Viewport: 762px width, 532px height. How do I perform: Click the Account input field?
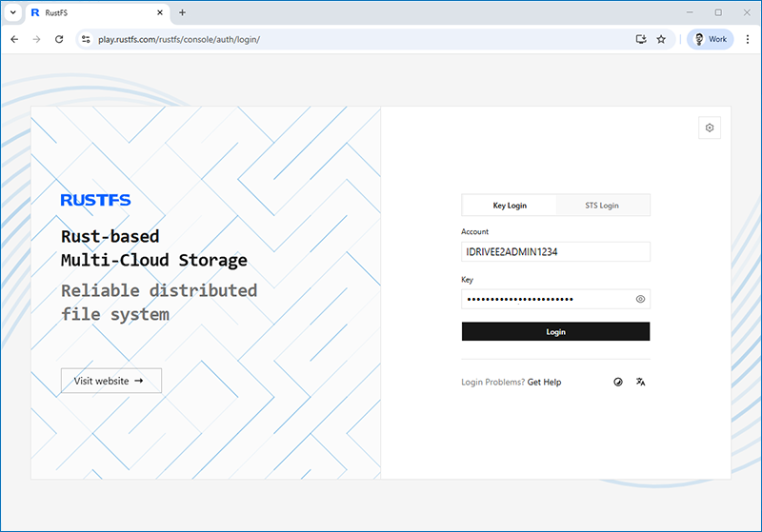pyautogui.click(x=555, y=252)
